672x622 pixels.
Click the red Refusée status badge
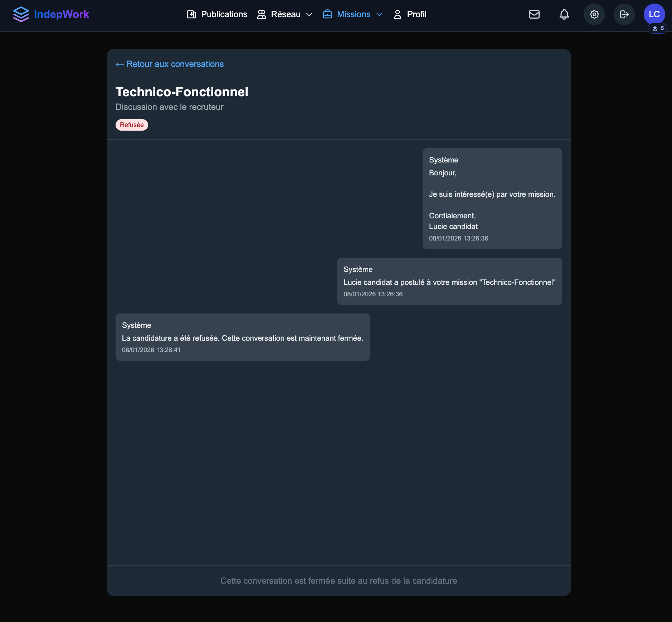[132, 125]
